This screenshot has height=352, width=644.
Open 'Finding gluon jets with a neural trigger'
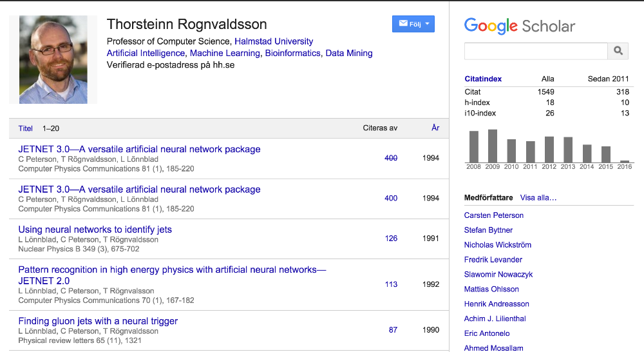click(98, 321)
